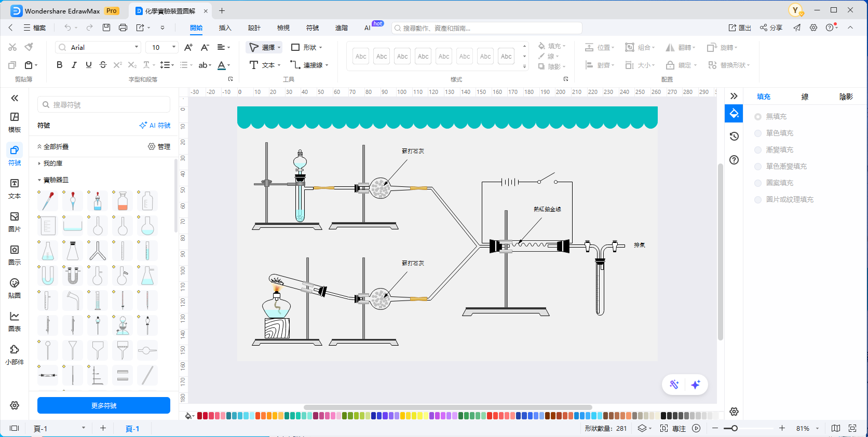Select the Format Painter icon
The width and height of the screenshot is (868, 437).
tap(29, 47)
